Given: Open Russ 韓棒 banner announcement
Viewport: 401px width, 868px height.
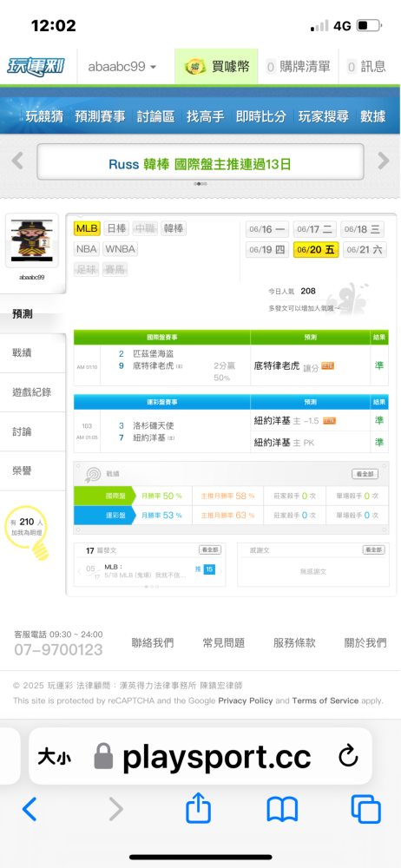Looking at the screenshot, I should coord(200,164).
